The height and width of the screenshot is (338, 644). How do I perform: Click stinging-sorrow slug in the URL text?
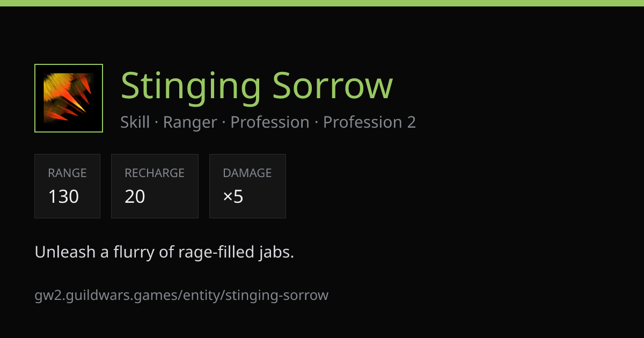pos(277,296)
